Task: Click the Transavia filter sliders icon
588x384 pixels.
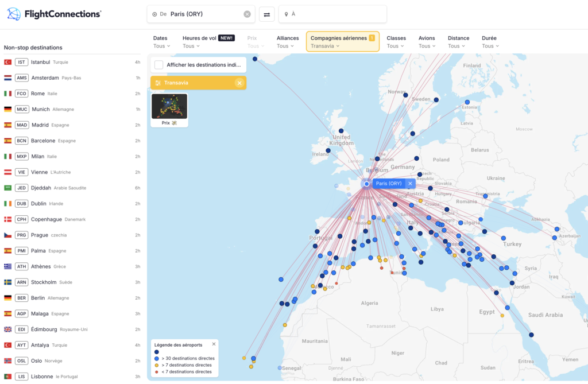Action: click(x=158, y=83)
